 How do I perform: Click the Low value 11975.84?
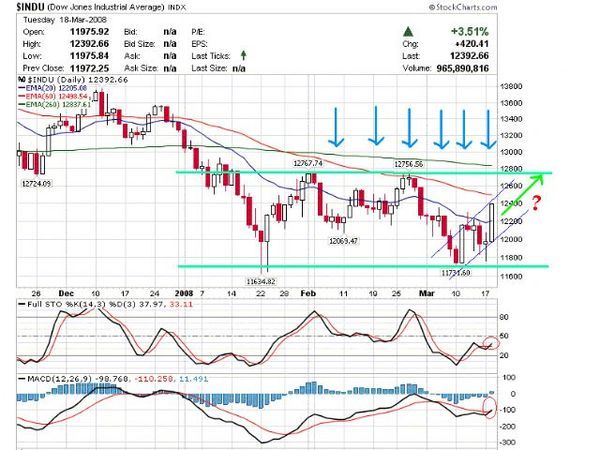[x=89, y=56]
